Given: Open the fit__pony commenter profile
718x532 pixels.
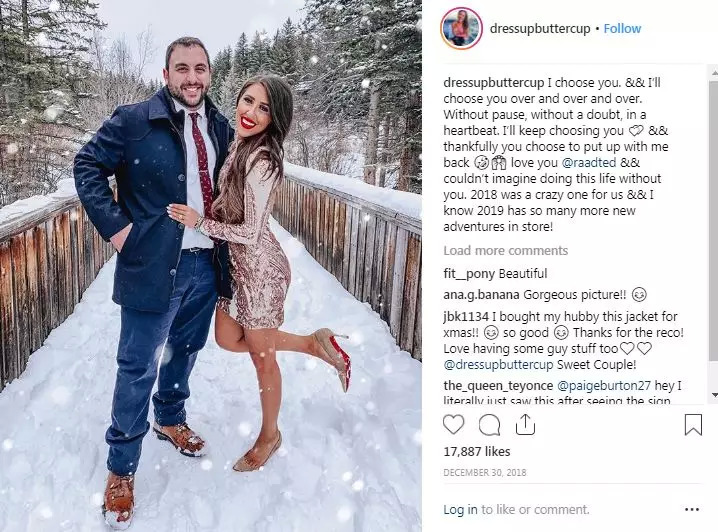Looking at the screenshot, I should (x=469, y=274).
